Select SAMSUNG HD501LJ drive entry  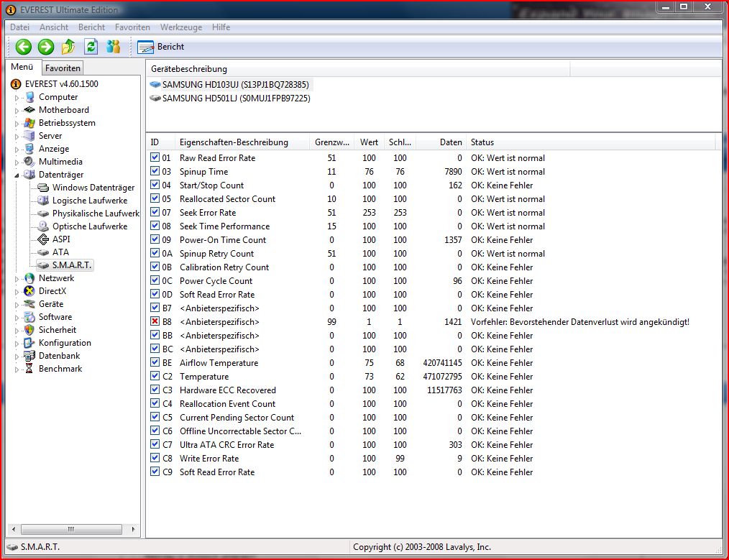tap(230, 98)
